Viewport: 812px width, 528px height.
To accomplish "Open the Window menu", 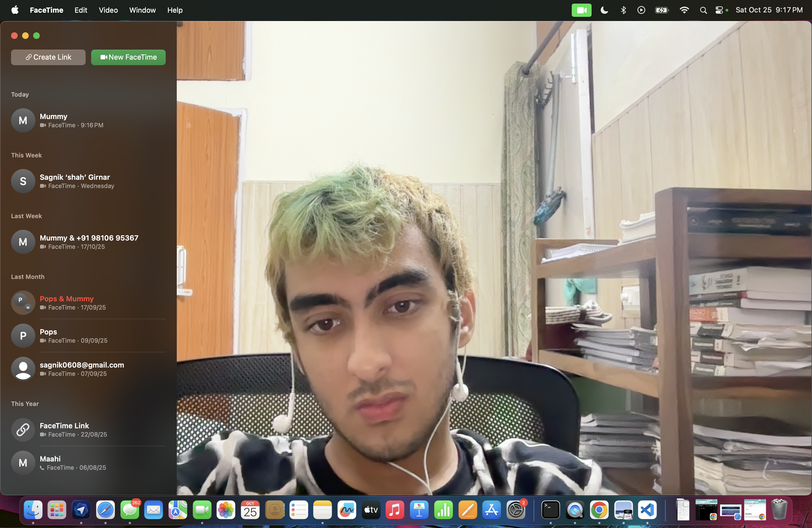I will (142, 10).
